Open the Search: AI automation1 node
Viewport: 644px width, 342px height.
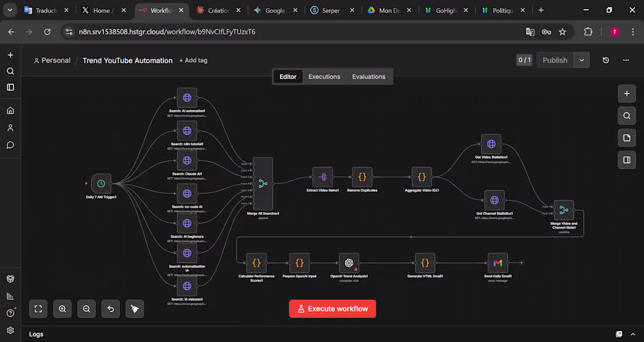pyautogui.click(x=187, y=98)
